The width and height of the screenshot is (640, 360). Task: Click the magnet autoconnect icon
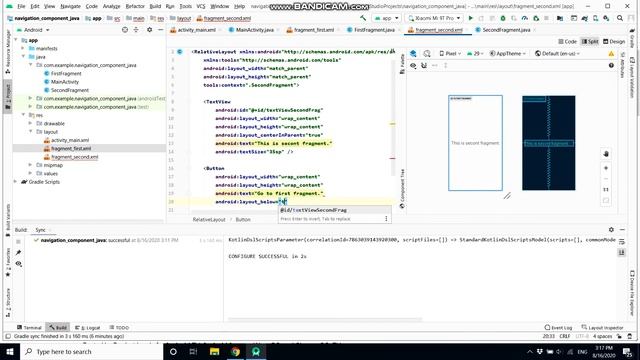pyautogui.click(x=424, y=65)
